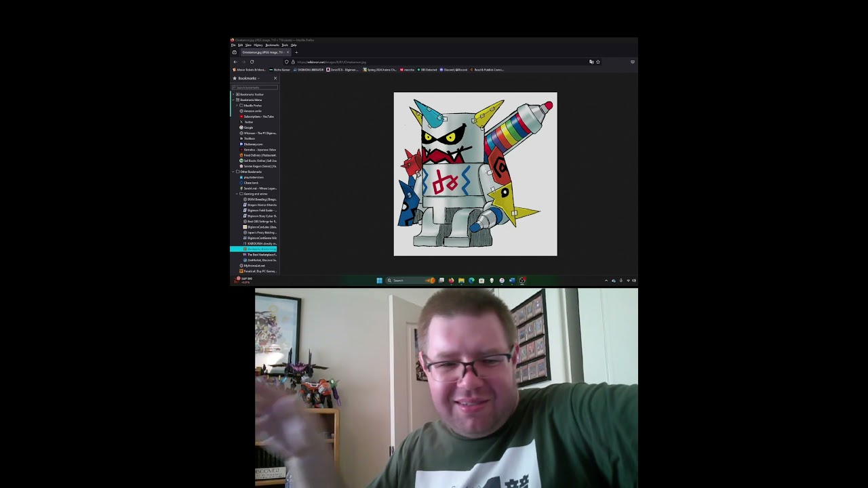The image size is (868, 488).
Task: Open Read & Publish Comic bookmark
Action: point(487,70)
